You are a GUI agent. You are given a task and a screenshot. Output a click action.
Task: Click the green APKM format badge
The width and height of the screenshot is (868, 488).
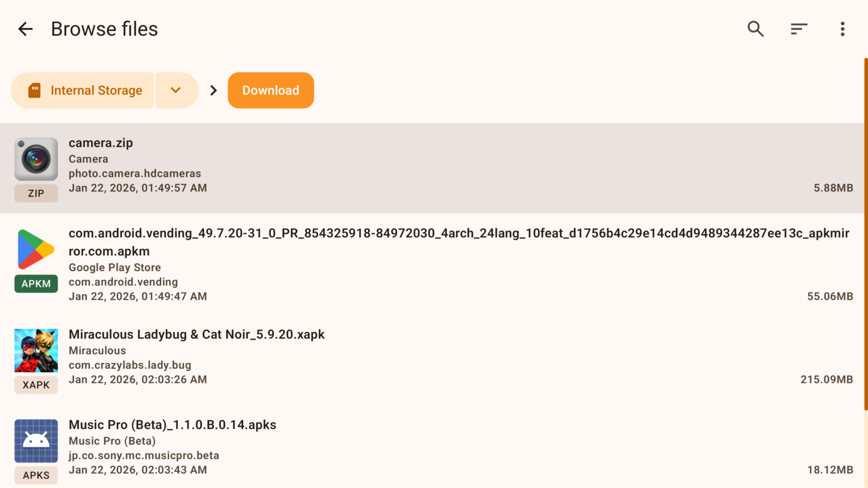[36, 284]
